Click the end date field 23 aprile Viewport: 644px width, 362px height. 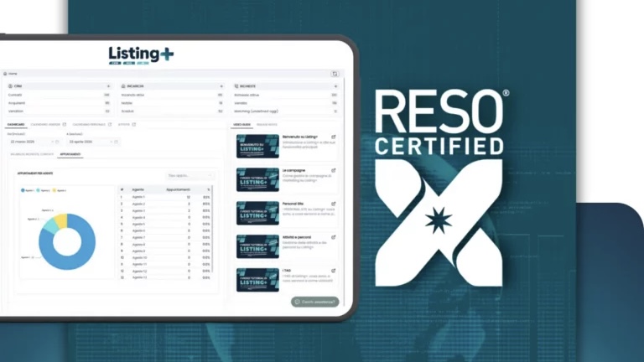93,142
